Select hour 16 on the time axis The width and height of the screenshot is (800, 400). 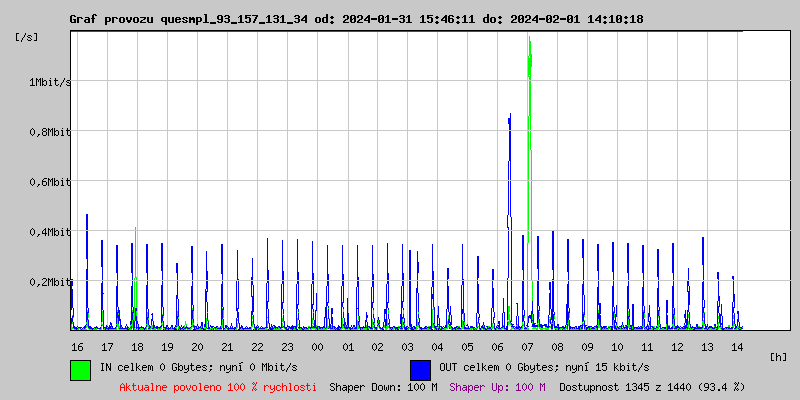[x=77, y=347]
